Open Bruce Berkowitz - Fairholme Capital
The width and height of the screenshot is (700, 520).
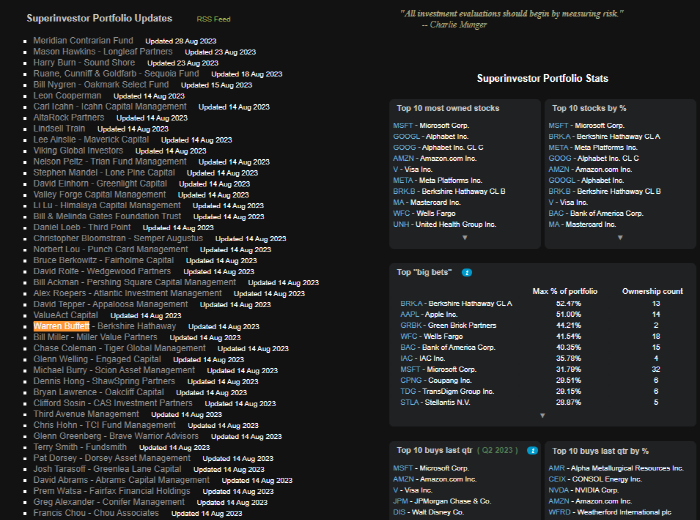click(104, 260)
